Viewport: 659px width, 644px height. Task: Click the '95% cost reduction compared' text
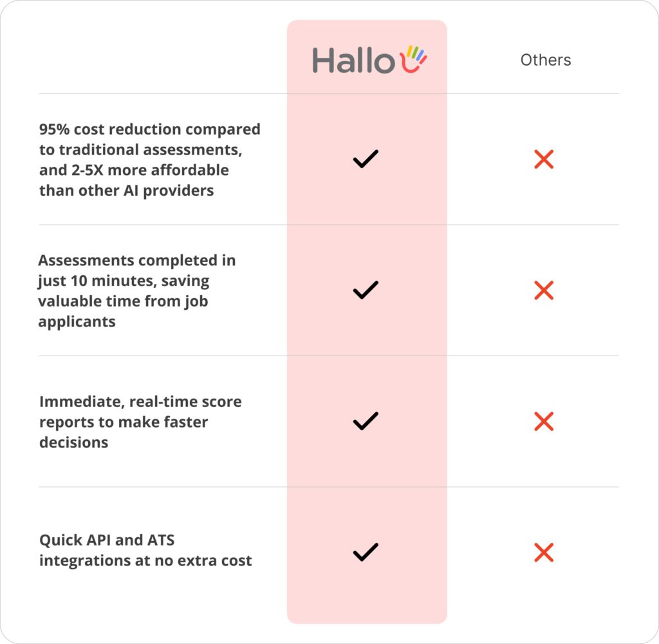click(x=149, y=129)
